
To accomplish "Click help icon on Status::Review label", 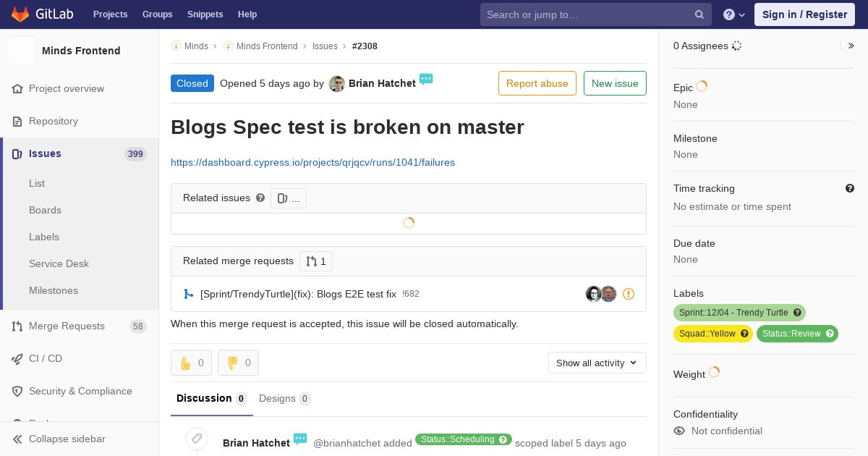I will 830,334.
